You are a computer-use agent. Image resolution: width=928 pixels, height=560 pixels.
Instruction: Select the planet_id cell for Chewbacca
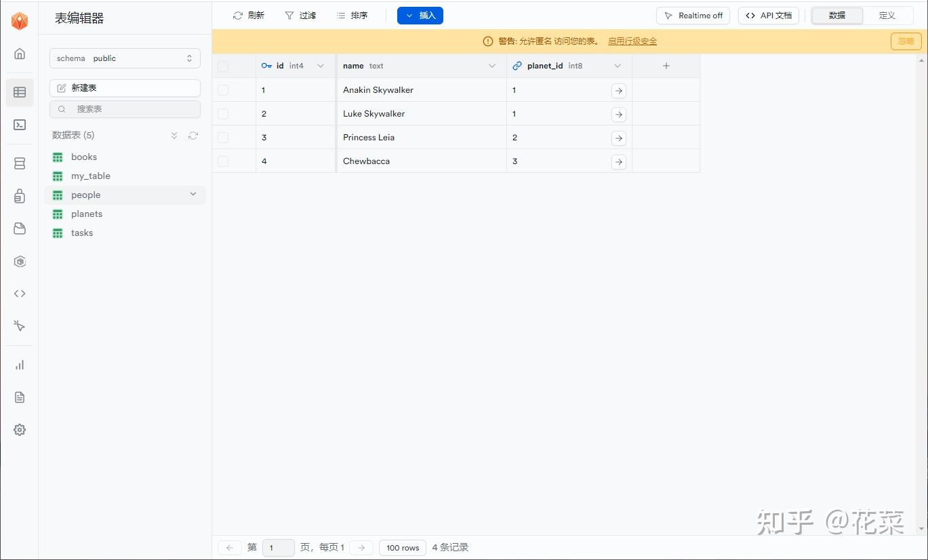569,161
